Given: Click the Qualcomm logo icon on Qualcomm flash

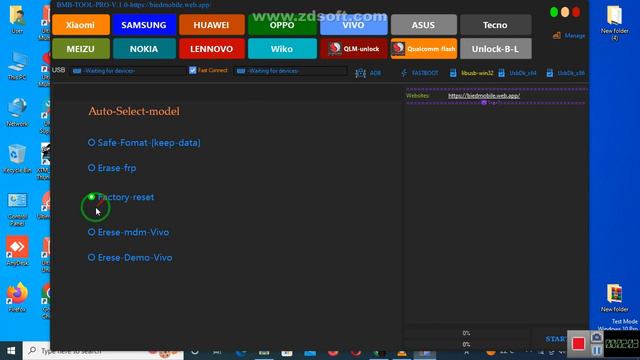Looking at the screenshot, I should (398, 49).
